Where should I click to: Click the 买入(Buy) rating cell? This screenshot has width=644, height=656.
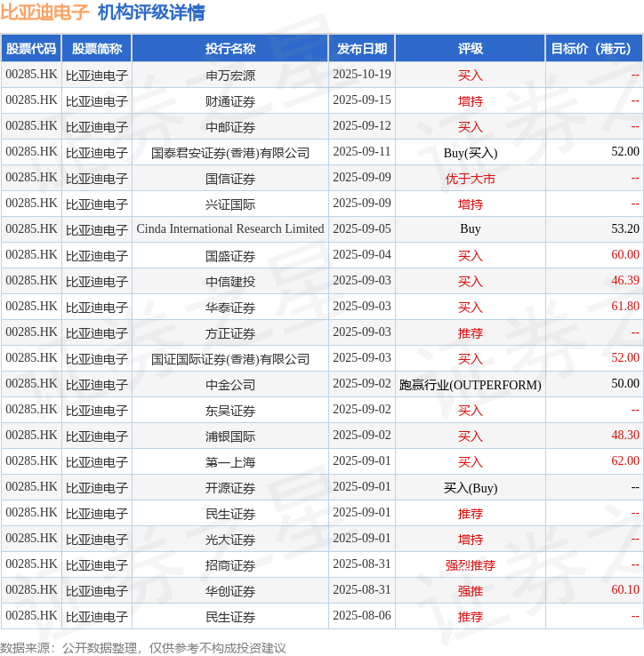point(471,487)
